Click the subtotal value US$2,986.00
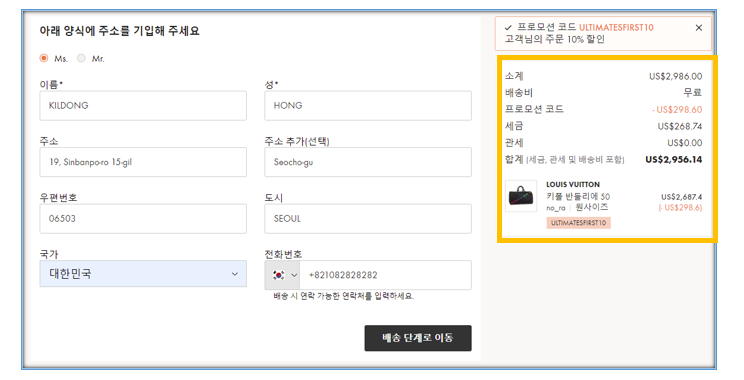This screenshot has width=744, height=380. 675,76
